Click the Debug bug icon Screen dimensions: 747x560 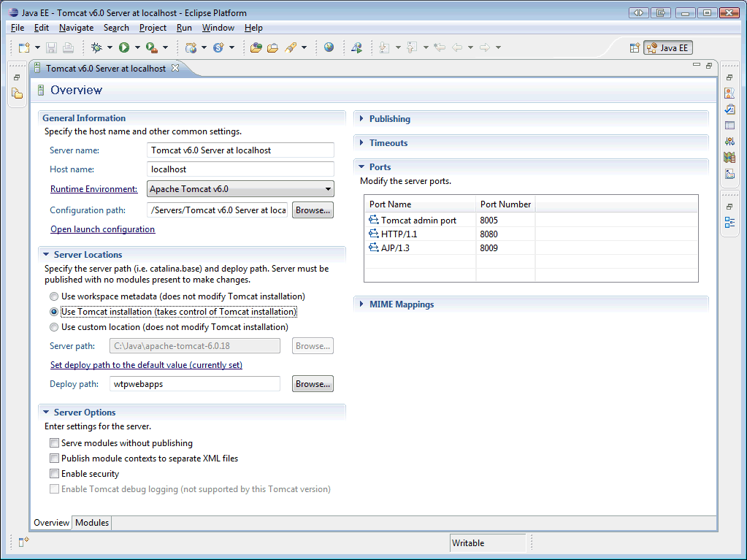click(x=96, y=47)
